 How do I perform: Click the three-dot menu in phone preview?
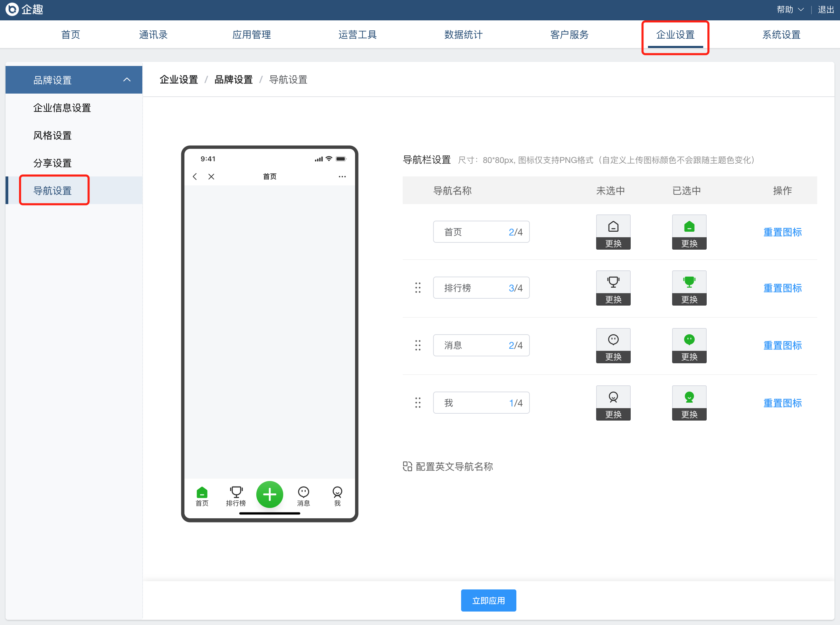click(x=342, y=176)
